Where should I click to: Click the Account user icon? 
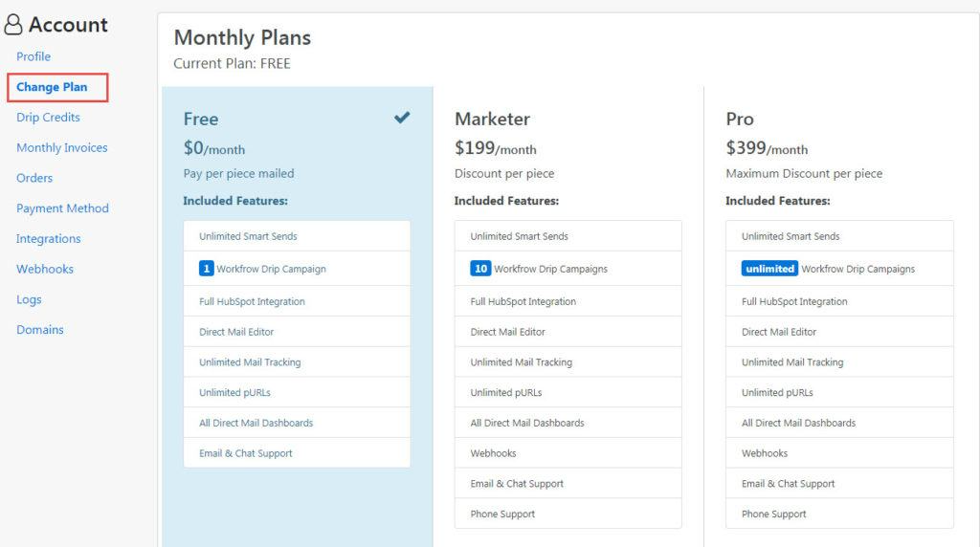13,24
